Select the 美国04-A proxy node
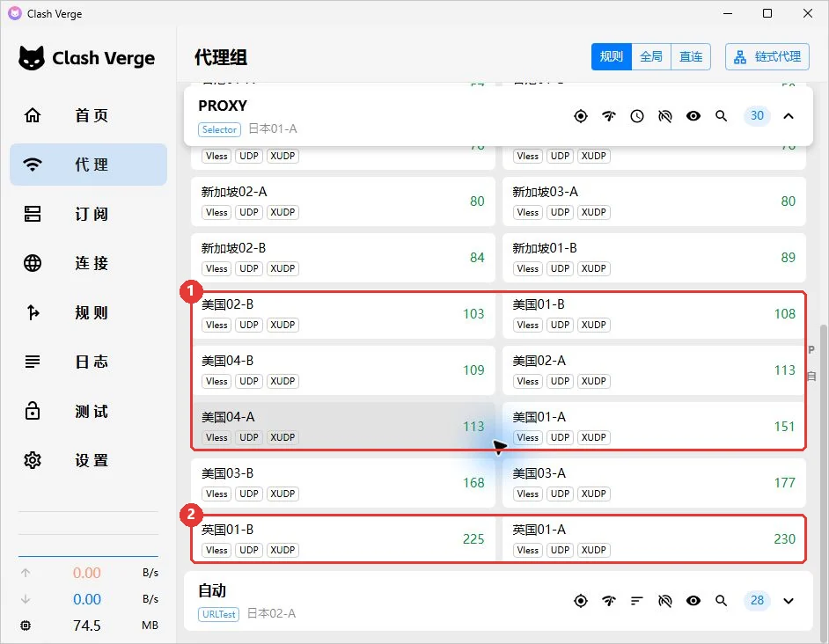The height and width of the screenshot is (644, 829). (x=343, y=427)
